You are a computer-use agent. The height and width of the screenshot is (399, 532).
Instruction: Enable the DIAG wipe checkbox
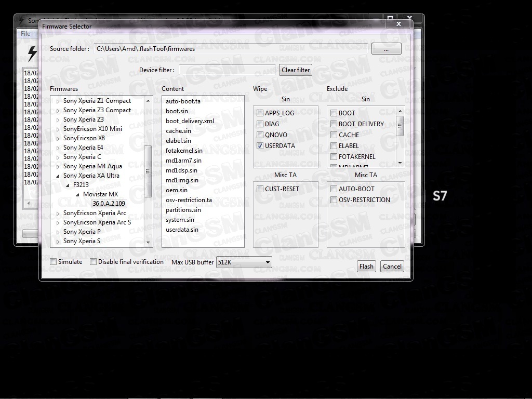click(x=260, y=124)
